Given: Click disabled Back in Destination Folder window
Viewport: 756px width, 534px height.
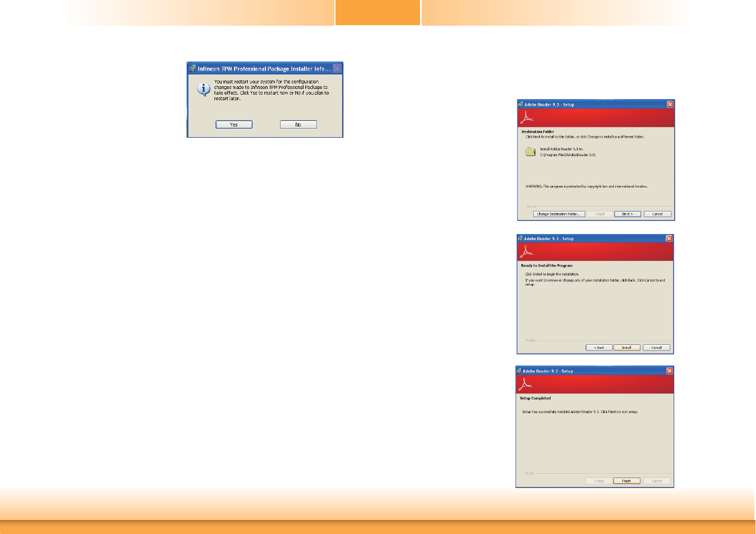Looking at the screenshot, I should coord(600,214).
